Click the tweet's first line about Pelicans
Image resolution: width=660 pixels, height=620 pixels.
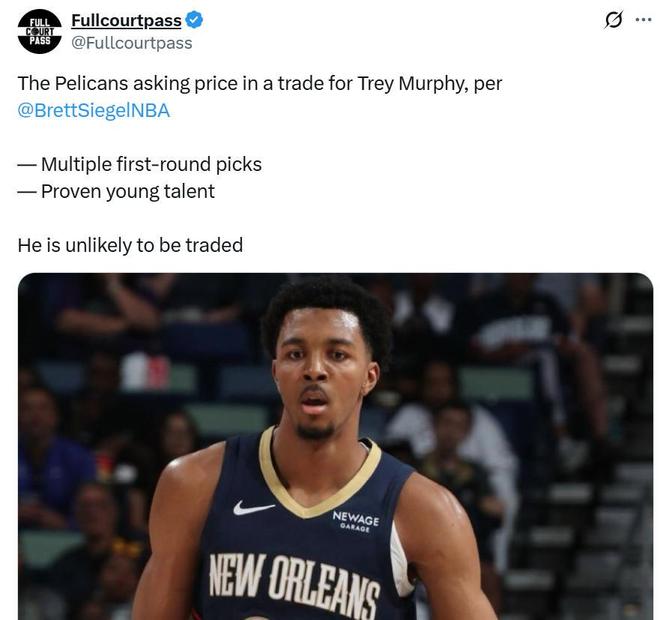[x=260, y=83]
